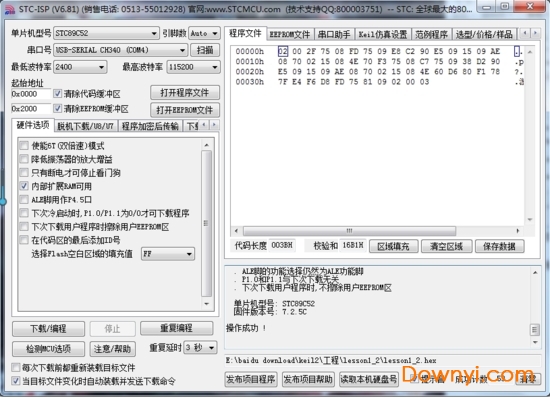Click the 下载/编程 button
550x398 pixels.
(48, 329)
